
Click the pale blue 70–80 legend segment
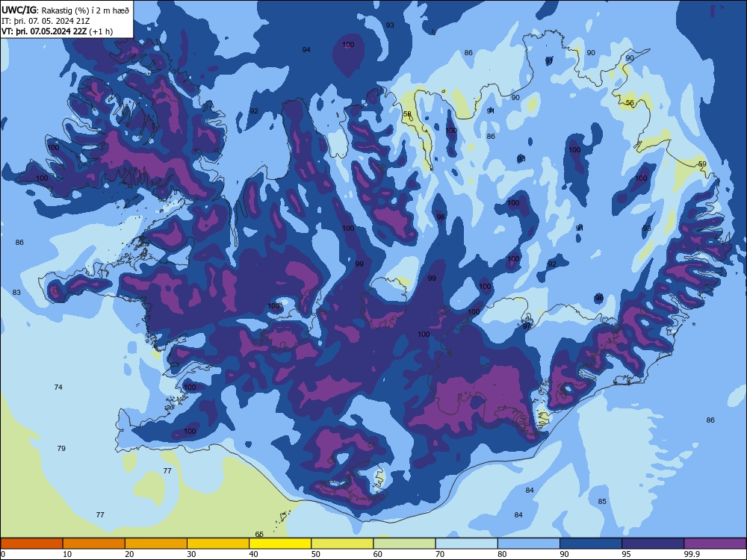(x=466, y=544)
